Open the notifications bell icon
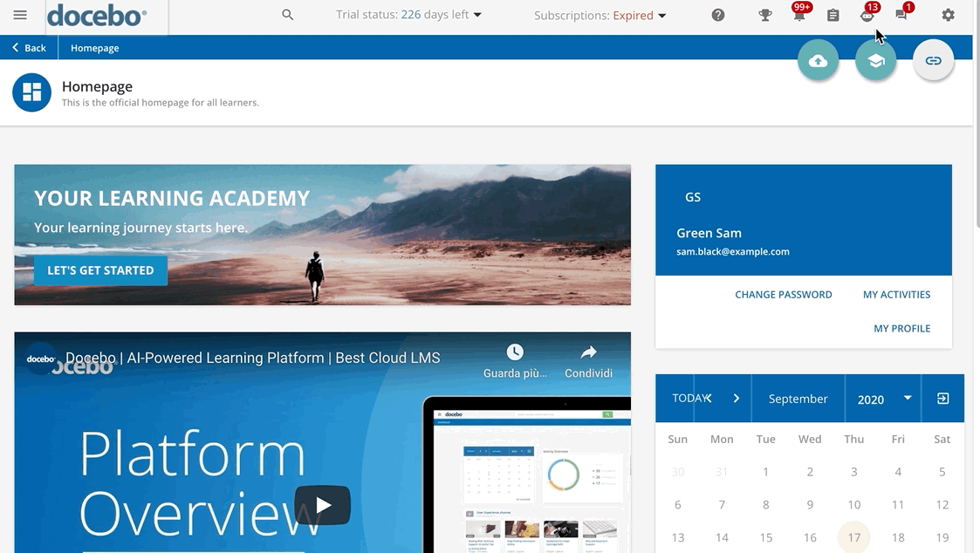Viewport: 980px width, 553px height. coord(798,15)
